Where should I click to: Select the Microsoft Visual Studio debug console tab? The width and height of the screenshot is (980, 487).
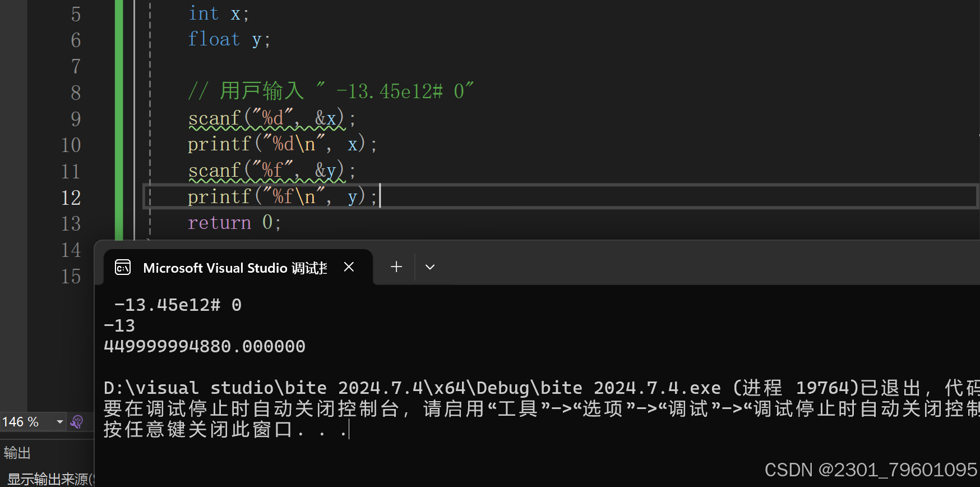238,268
